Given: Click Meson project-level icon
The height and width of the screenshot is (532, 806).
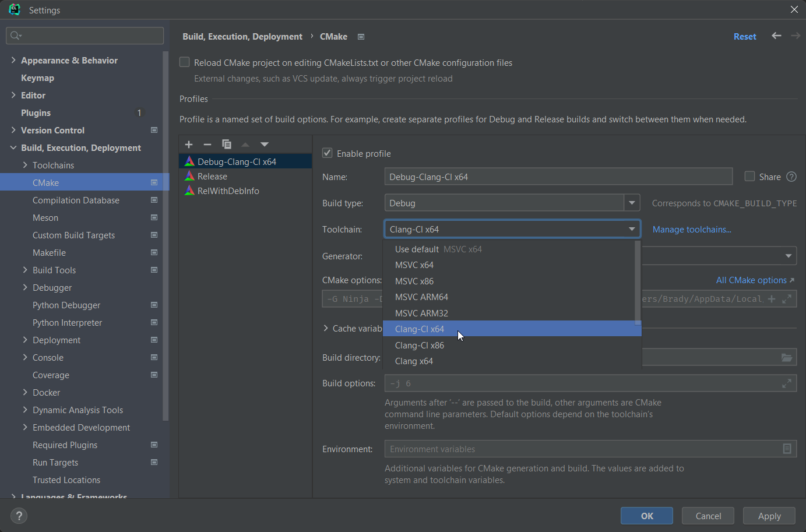Looking at the screenshot, I should click(154, 217).
